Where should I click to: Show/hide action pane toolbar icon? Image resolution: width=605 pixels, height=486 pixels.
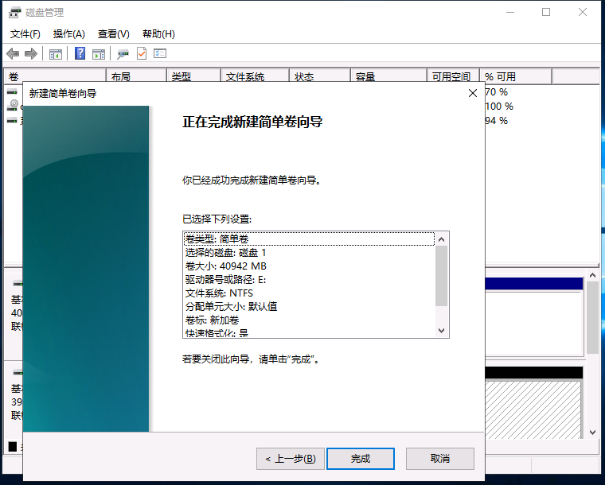pyautogui.click(x=98, y=54)
